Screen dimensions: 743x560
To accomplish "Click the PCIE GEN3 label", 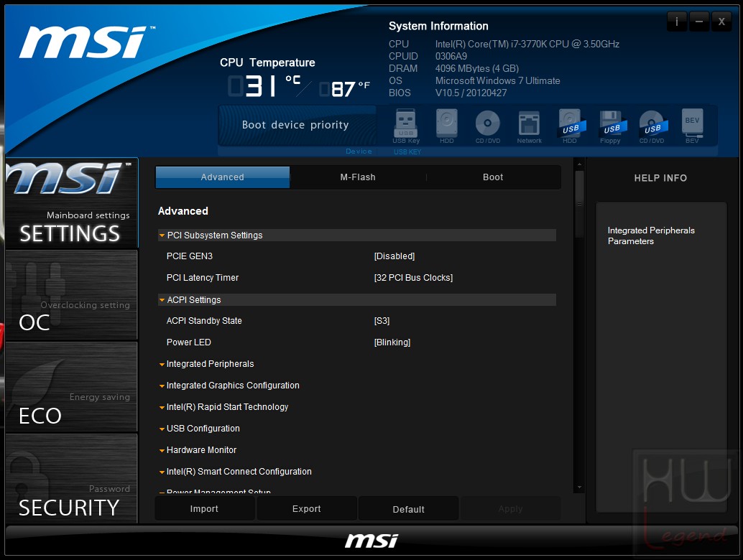I will tap(190, 256).
